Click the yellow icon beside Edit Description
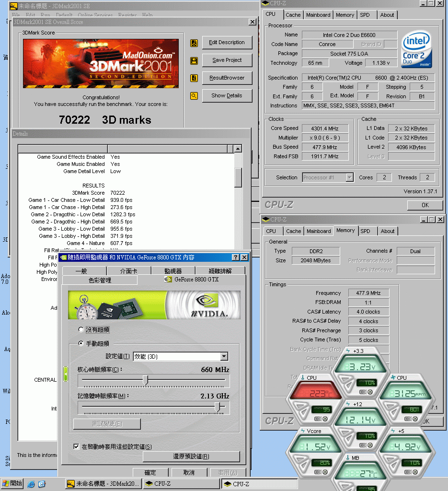448x491 pixels. point(194,43)
